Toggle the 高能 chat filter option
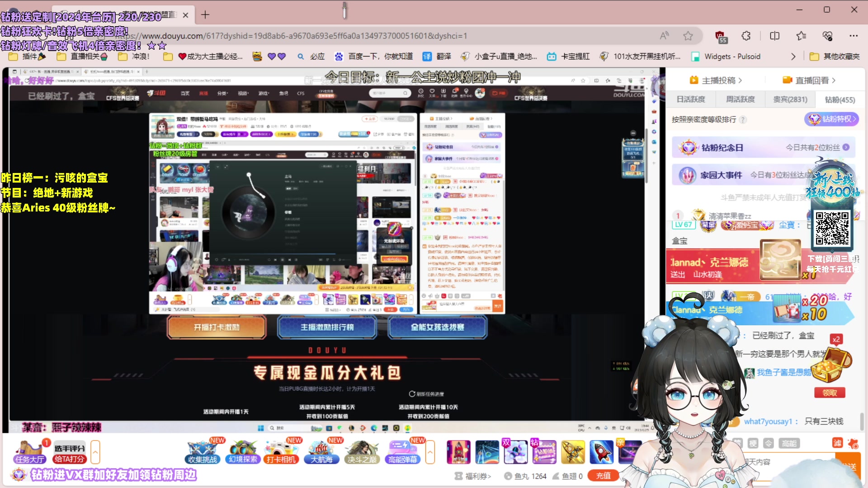 pyautogui.click(x=789, y=443)
